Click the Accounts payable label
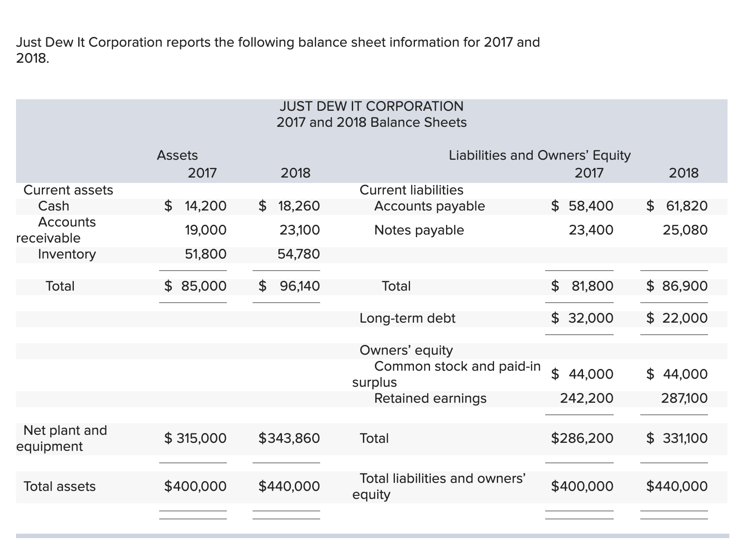Viewport: 756px width, 551px height. [x=429, y=206]
